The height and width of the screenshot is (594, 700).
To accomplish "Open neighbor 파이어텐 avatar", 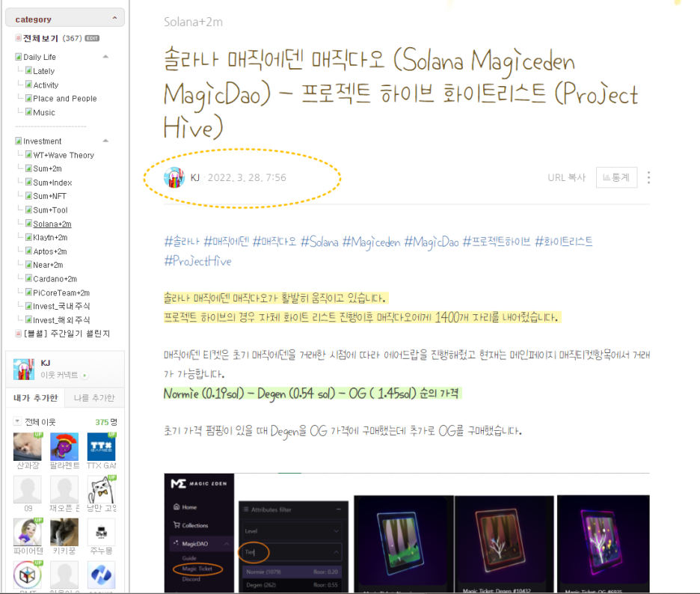I will [x=27, y=532].
